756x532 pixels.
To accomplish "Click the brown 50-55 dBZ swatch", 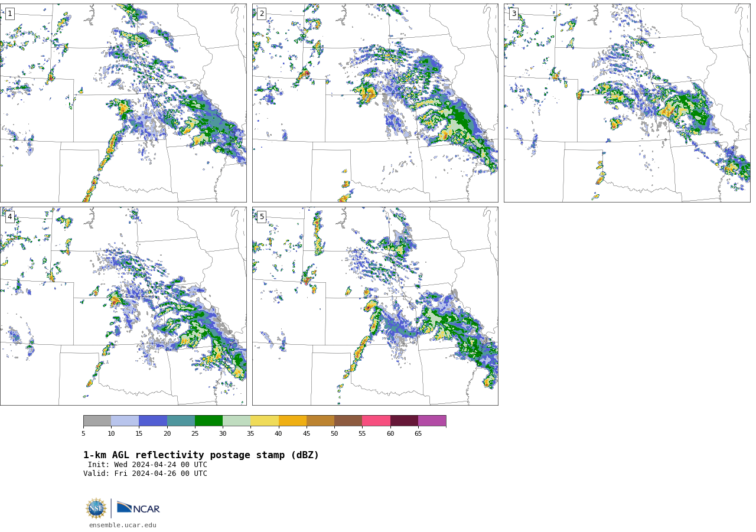I will [348, 420].
